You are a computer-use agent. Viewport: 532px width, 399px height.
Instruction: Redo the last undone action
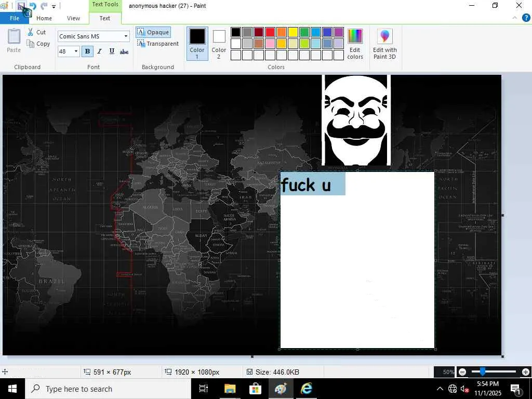tap(44, 6)
